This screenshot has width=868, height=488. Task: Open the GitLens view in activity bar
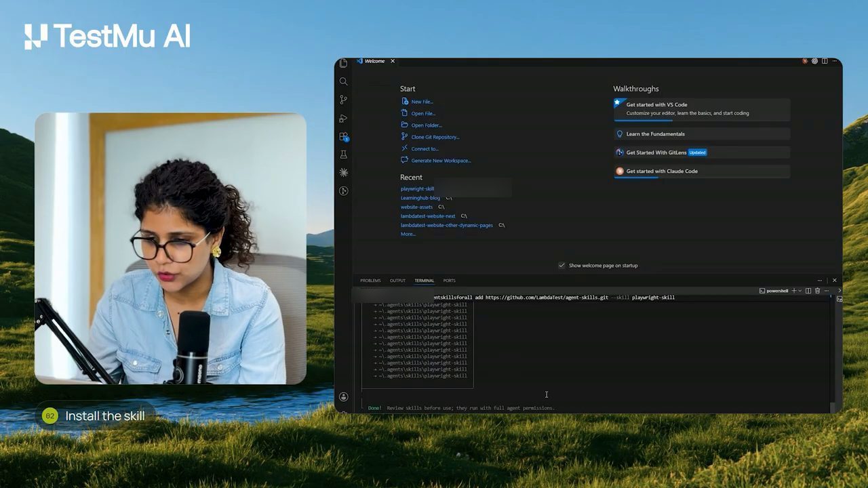pyautogui.click(x=343, y=191)
